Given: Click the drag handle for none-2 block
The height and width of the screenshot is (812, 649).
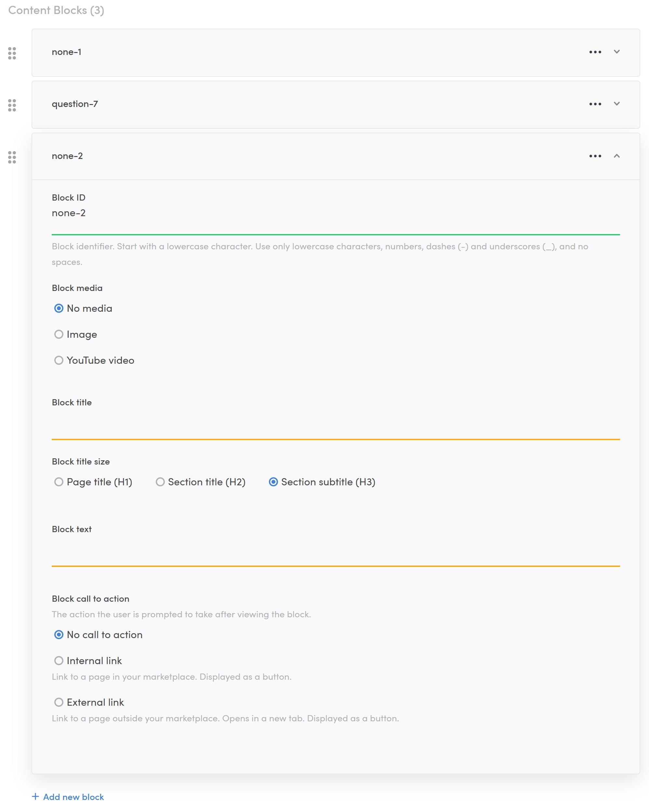Looking at the screenshot, I should click(12, 157).
